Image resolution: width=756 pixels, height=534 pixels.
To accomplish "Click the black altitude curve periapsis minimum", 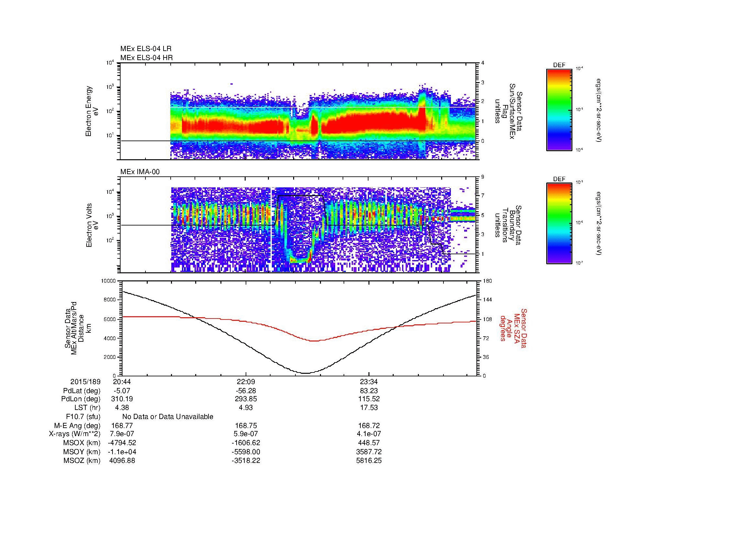I will point(306,373).
